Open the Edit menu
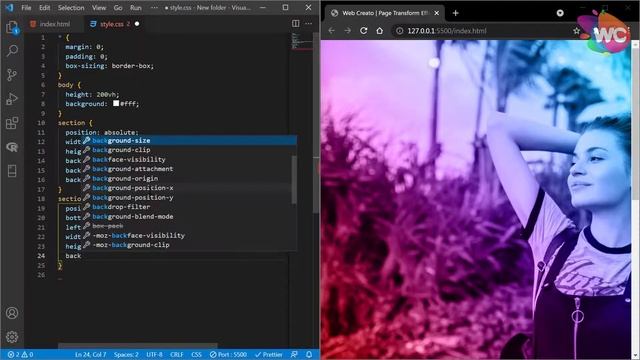The height and width of the screenshot is (360, 640). [44, 8]
